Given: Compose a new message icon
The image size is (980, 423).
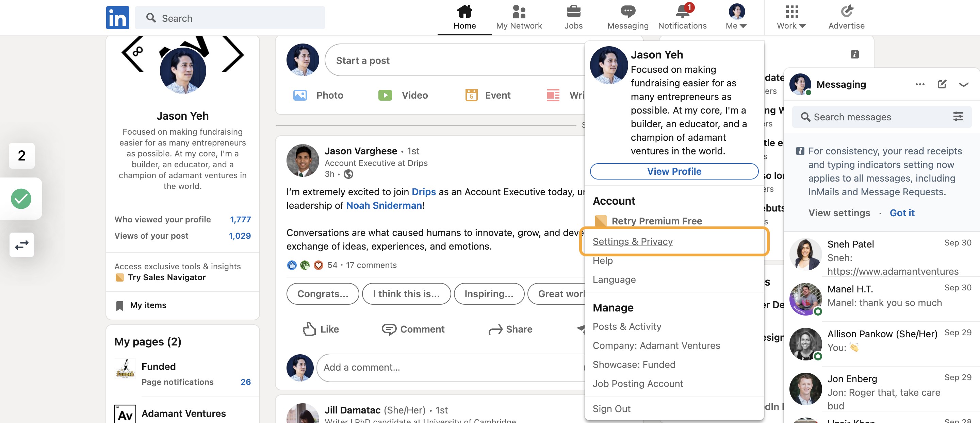Looking at the screenshot, I should click(942, 84).
